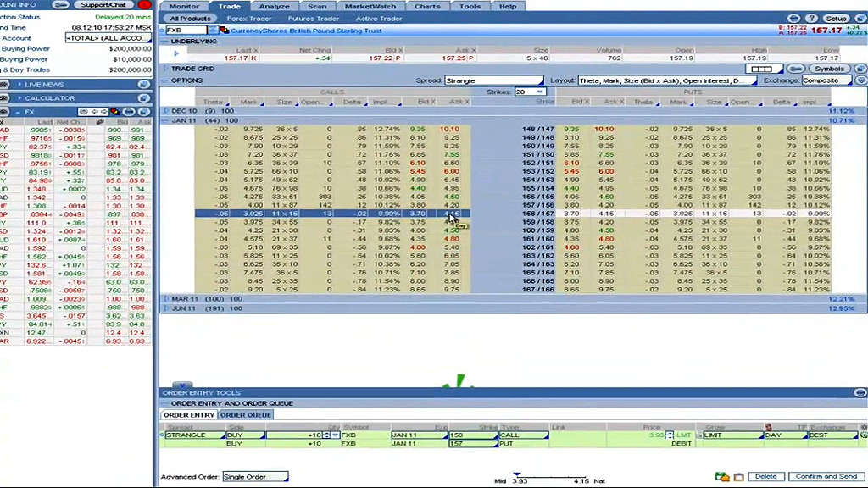Expand the MAR 11 options series

coord(166,299)
